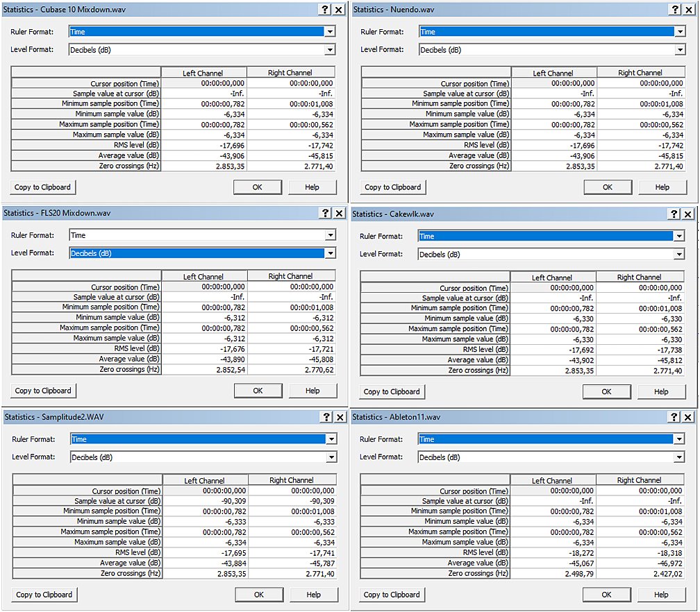Click the context help icon in the Ableton11.wav window
Viewport: 700px width, 612px height.
674,417
